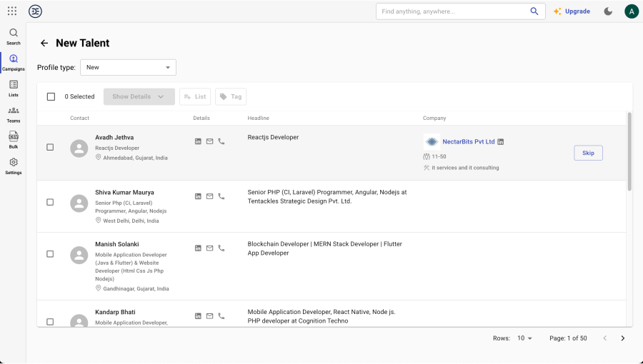Image resolution: width=643 pixels, height=364 pixels.
Task: Click Shiva Kumar Maurya's phone icon
Action: coord(221,196)
